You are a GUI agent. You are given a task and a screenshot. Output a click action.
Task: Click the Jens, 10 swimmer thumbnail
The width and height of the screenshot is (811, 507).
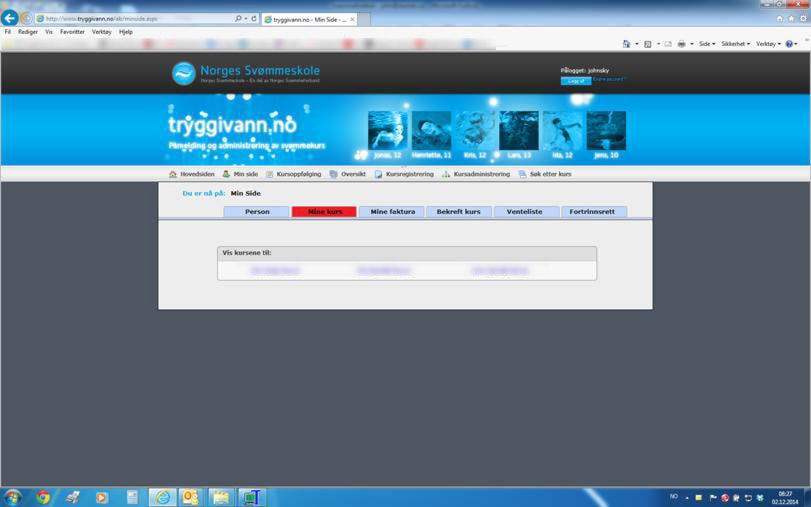tap(606, 130)
